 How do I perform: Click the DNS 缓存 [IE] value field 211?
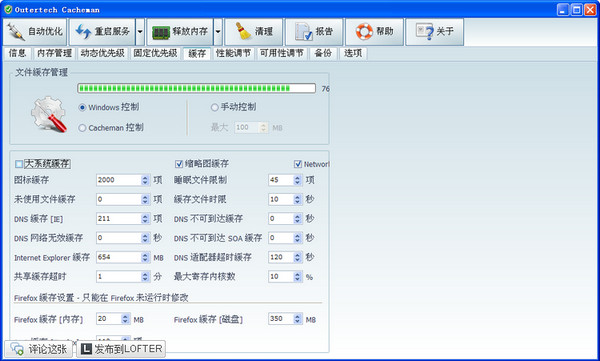pyautogui.click(x=119, y=219)
